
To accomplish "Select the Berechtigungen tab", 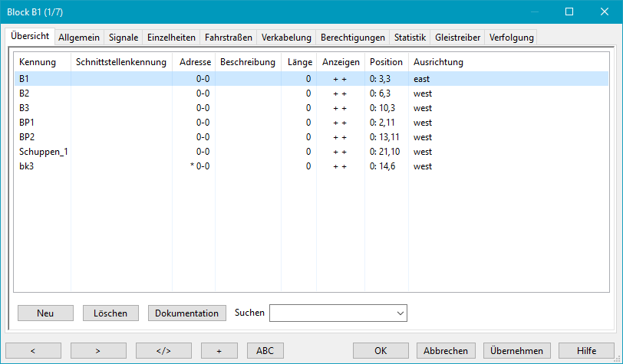I will click(353, 37).
